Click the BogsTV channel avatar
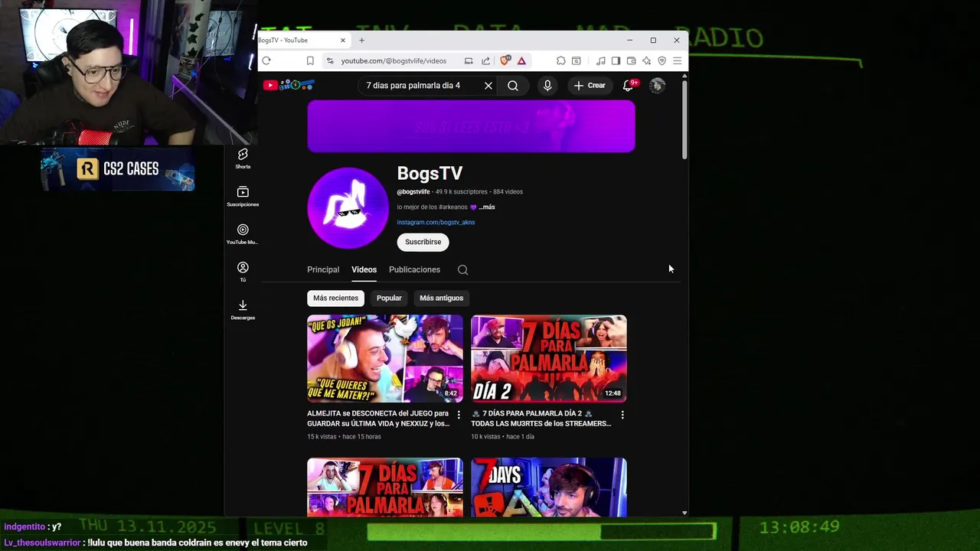The height and width of the screenshot is (551, 980). [348, 208]
